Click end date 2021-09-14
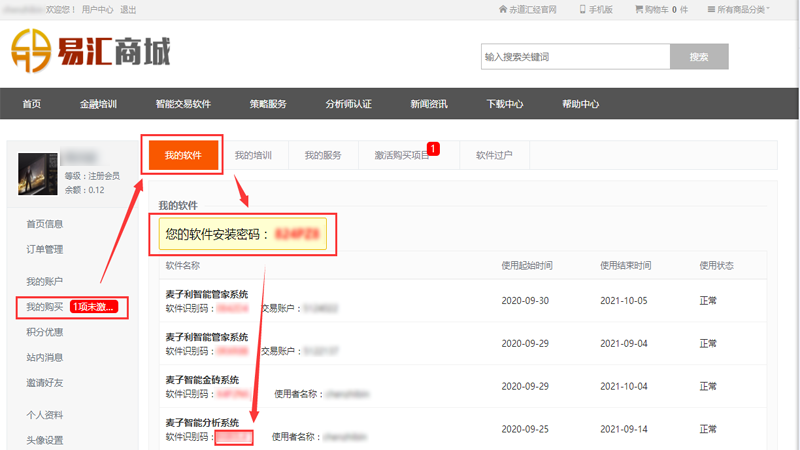The height and width of the screenshot is (450, 800). click(x=624, y=429)
